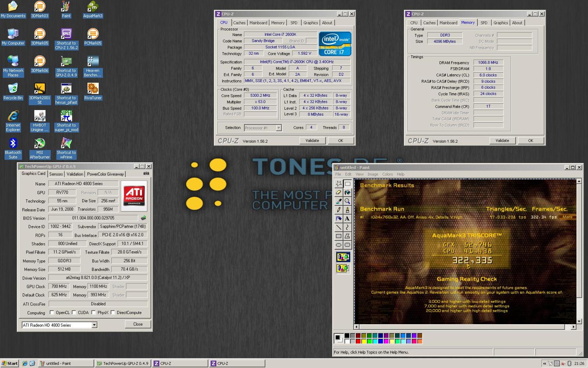588x368 pixels.
Task: Click the Windows Start button
Action: pos(10,363)
